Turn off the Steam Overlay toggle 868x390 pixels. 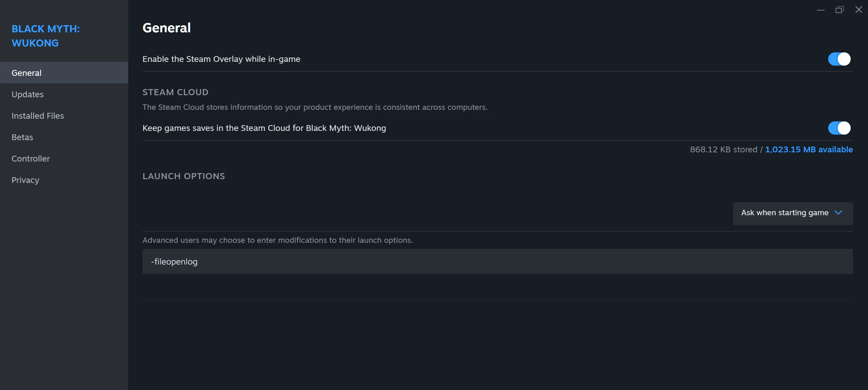point(839,59)
